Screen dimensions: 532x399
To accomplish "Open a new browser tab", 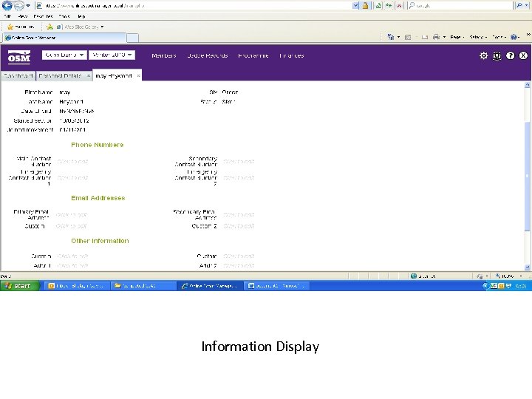I will [132, 38].
